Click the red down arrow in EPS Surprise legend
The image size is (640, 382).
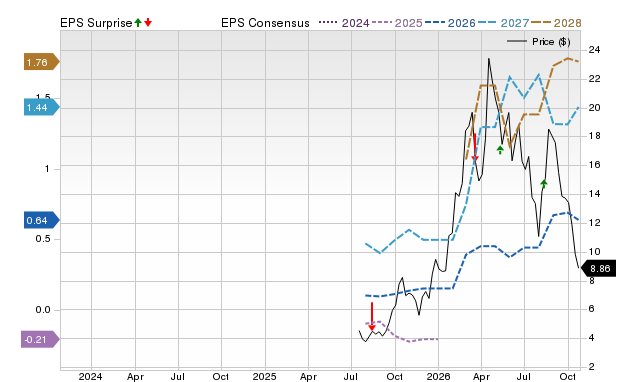(x=148, y=23)
